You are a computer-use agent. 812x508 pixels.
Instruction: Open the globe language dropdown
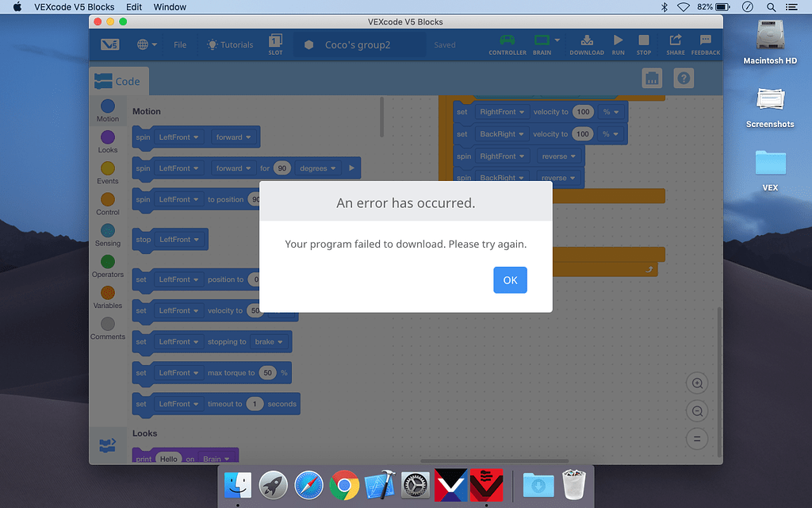click(147, 44)
